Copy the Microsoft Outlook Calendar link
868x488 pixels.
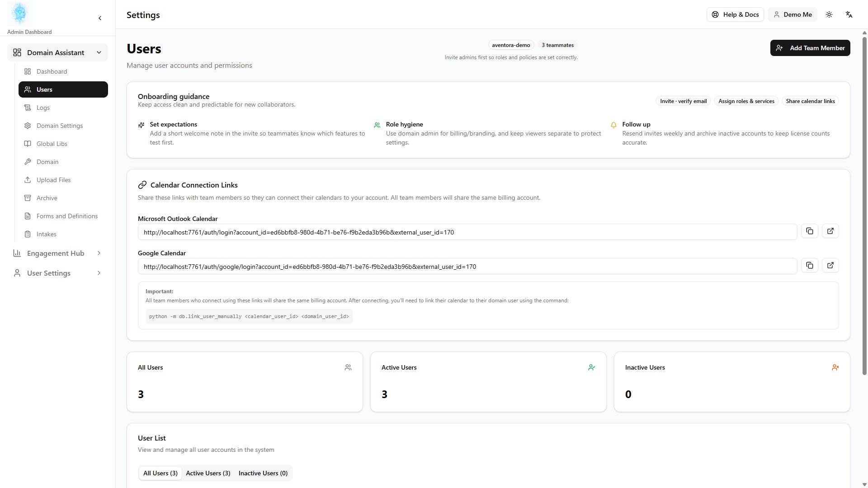point(810,231)
